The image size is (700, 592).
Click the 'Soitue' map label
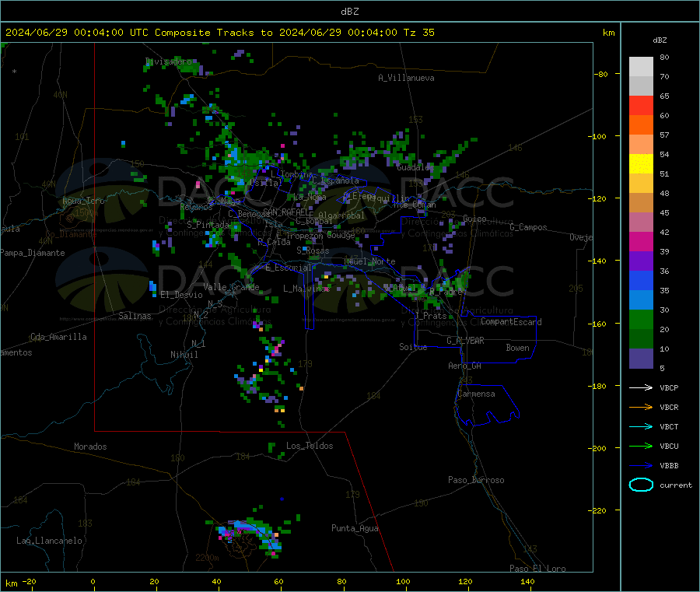(x=413, y=347)
